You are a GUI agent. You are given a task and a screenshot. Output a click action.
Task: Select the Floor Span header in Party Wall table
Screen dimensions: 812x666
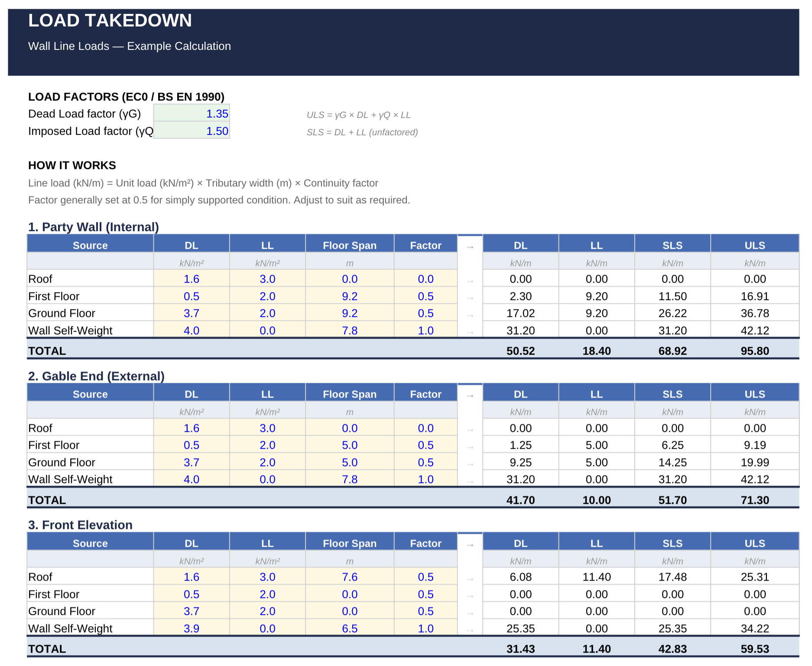tap(349, 245)
